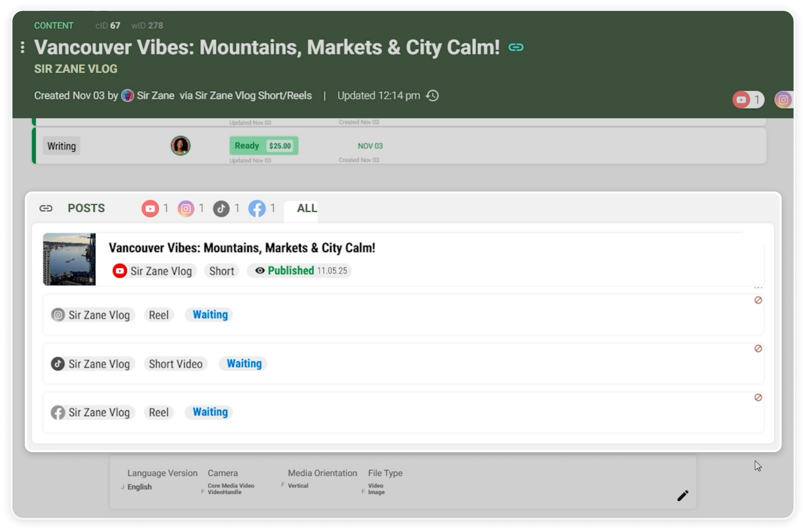
Task: Copy link icon next to the Vancouver Vibes title
Action: pyautogui.click(x=516, y=47)
